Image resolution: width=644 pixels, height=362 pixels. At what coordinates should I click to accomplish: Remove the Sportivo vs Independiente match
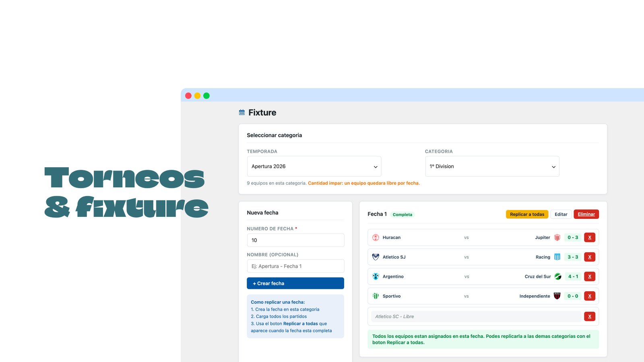(x=590, y=296)
